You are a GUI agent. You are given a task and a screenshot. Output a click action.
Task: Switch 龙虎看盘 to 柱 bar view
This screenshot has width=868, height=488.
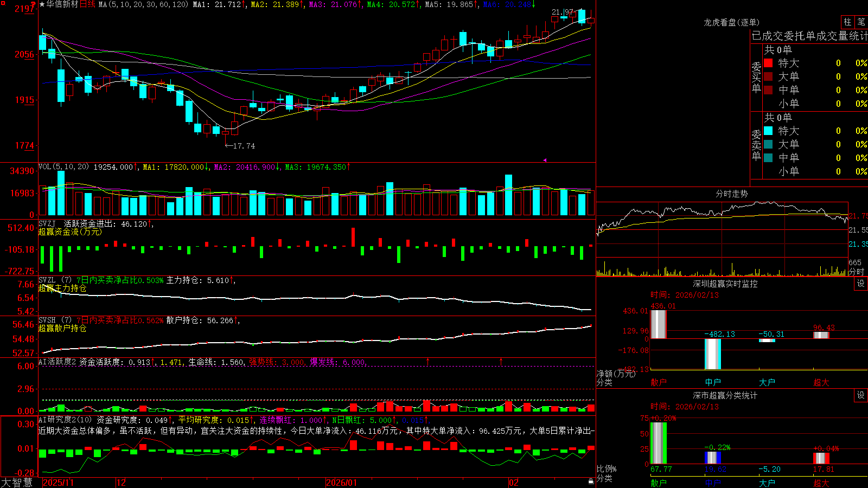[847, 22]
